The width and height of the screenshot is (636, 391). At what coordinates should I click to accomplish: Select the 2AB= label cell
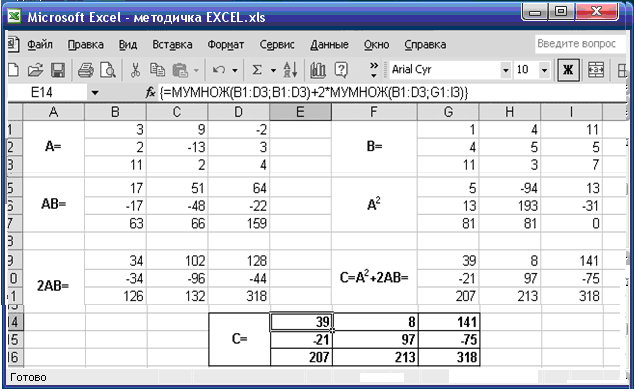tap(53, 278)
